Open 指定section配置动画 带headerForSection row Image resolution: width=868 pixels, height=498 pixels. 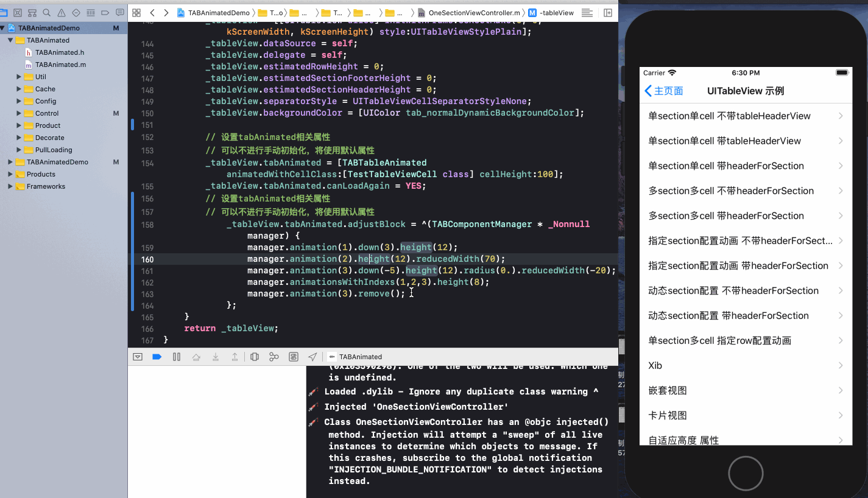[746, 265]
